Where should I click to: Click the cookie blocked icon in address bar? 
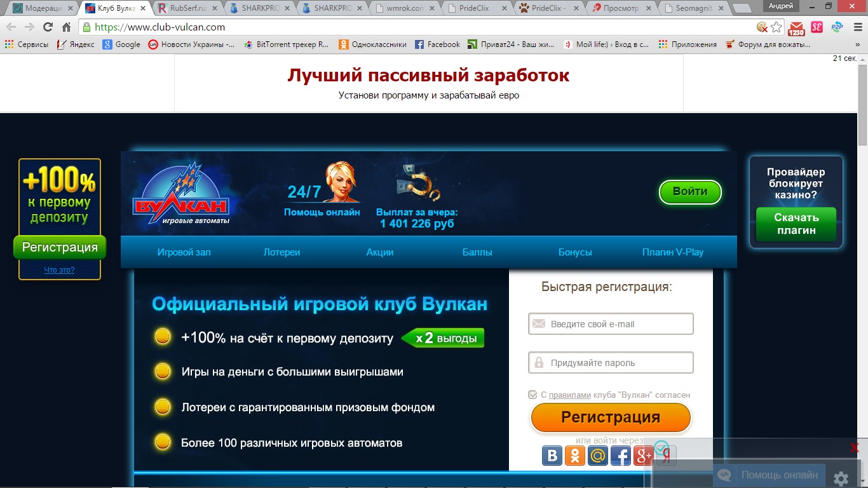762,27
